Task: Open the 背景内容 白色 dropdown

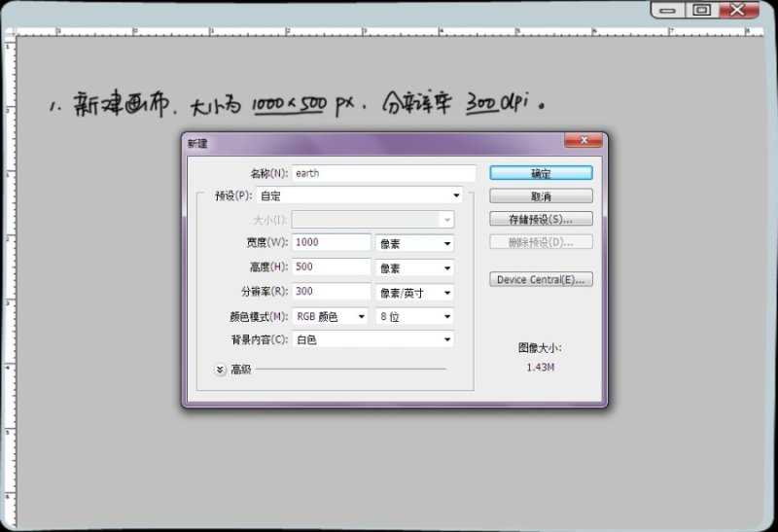Action: tap(372, 340)
